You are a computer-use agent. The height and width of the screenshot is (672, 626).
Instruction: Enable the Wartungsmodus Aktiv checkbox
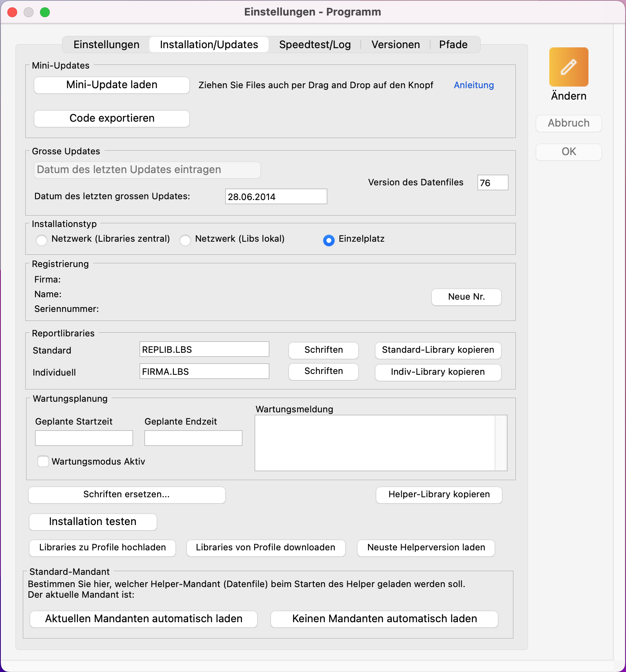tap(43, 461)
